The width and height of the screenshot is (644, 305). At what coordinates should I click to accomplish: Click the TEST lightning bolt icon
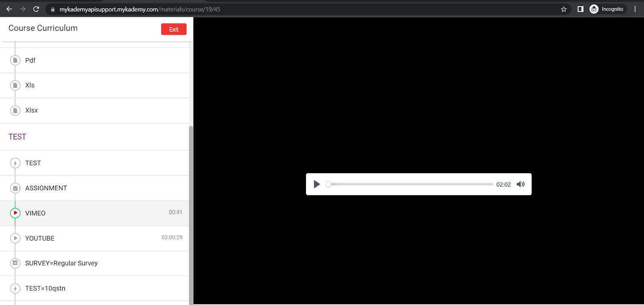[x=15, y=163]
